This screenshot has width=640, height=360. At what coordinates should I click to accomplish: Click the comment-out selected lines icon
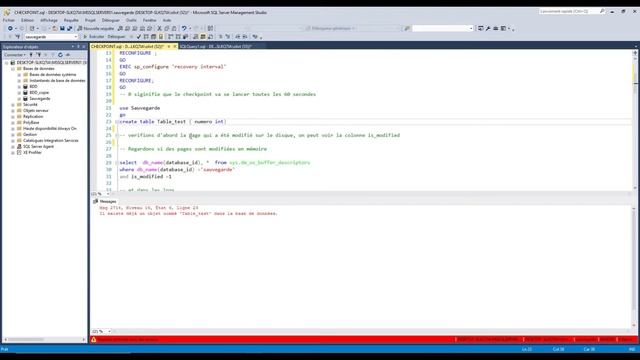coord(220,37)
